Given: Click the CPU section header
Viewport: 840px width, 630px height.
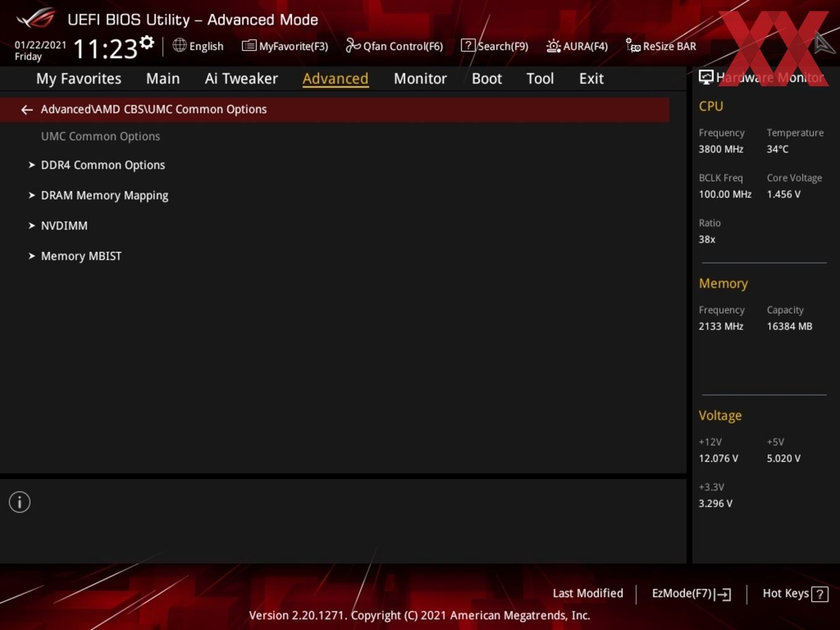Looking at the screenshot, I should 711,106.
